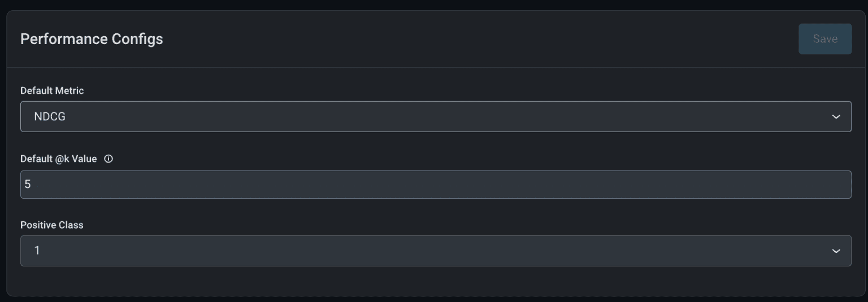Click the Positive Class field label
868x302 pixels.
pyautogui.click(x=51, y=225)
